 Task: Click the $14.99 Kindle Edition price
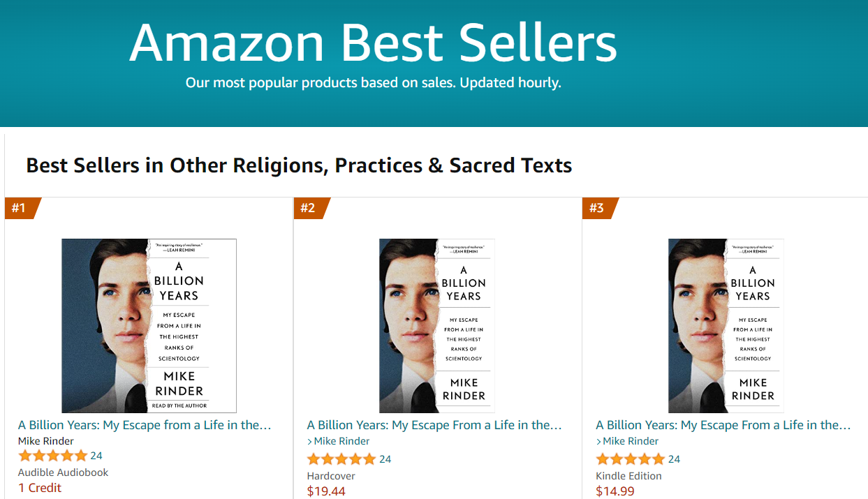point(615,491)
